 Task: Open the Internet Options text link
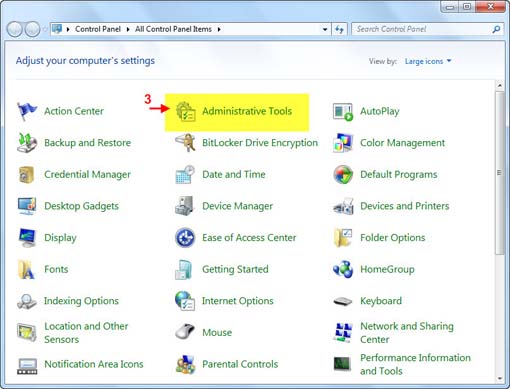tap(238, 301)
